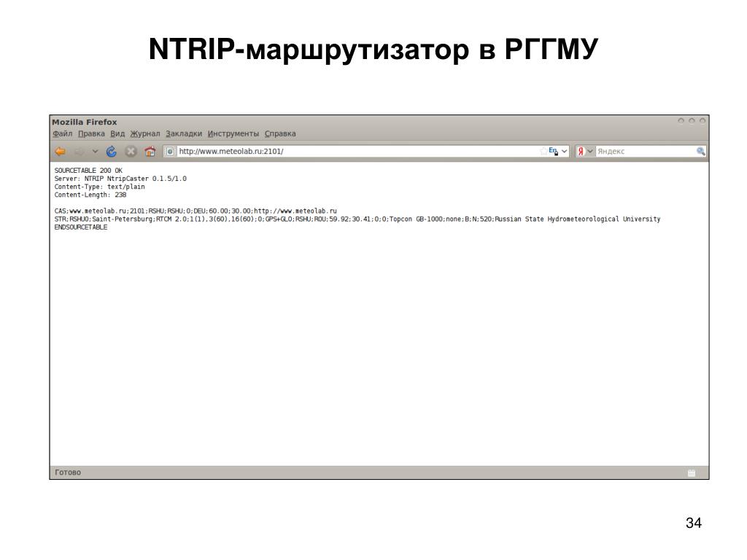The width and height of the screenshot is (747, 560).
Task: Open the search engine selector dropdown
Action: (589, 152)
